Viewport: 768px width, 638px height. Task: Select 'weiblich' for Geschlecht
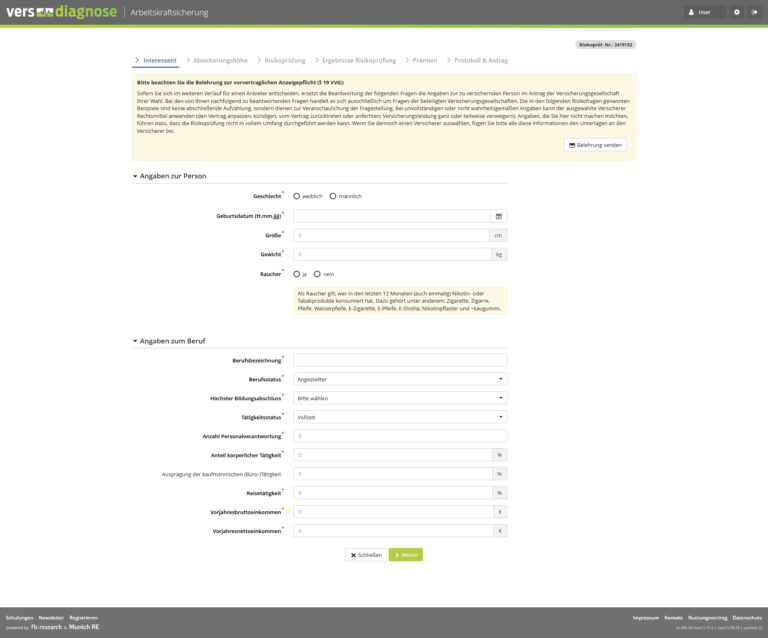point(297,196)
